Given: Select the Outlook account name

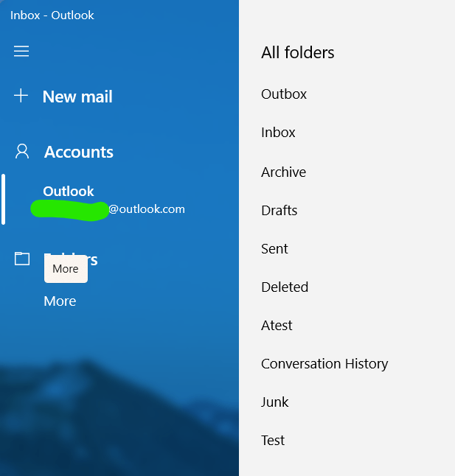Looking at the screenshot, I should point(69,191).
